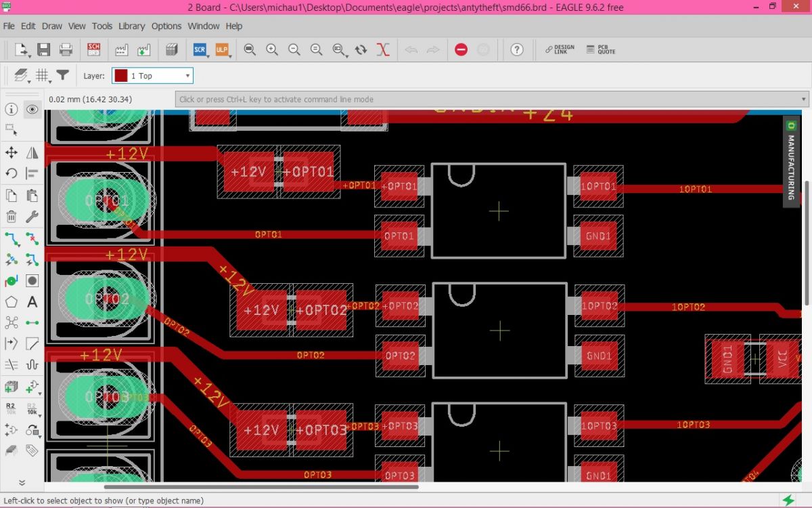Open the grid settings dropdown
This screenshot has width=812, height=508.
click(43, 76)
